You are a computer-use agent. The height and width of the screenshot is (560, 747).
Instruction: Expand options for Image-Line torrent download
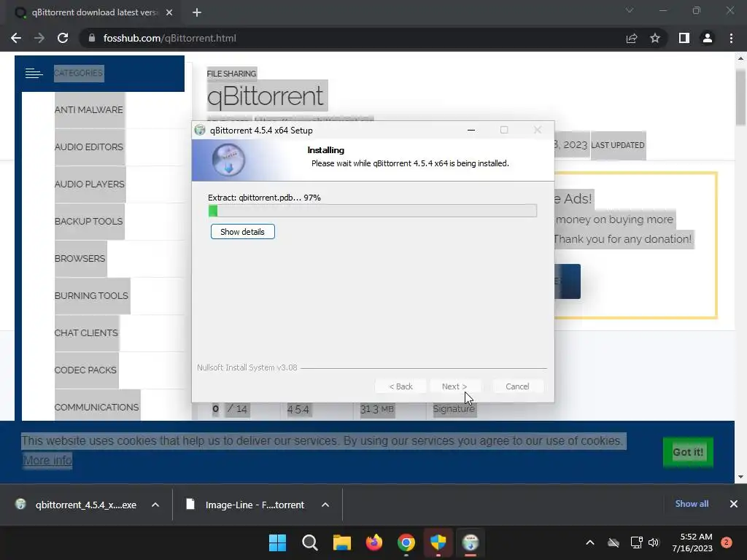pos(325,505)
